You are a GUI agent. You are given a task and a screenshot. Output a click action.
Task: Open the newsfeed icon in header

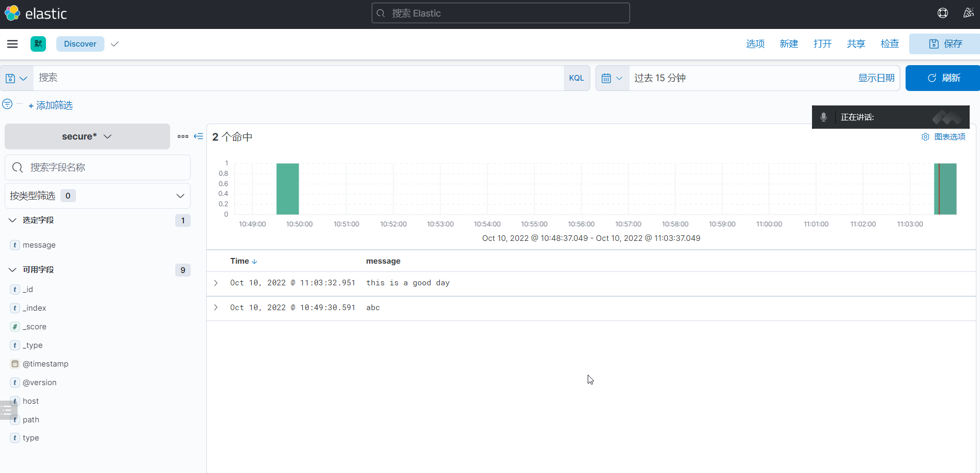pyautogui.click(x=969, y=13)
